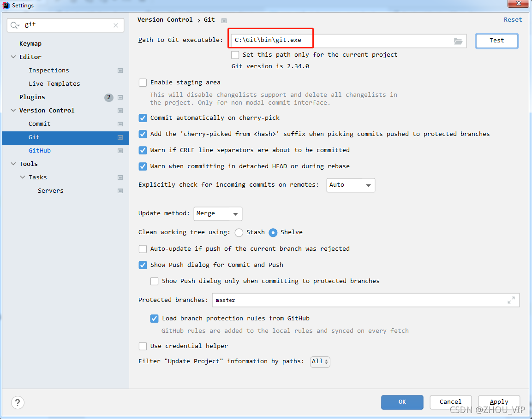This screenshot has width=532, height=419.
Task: Open incoming commits check dropdown (Auto)
Action: [x=351, y=185]
